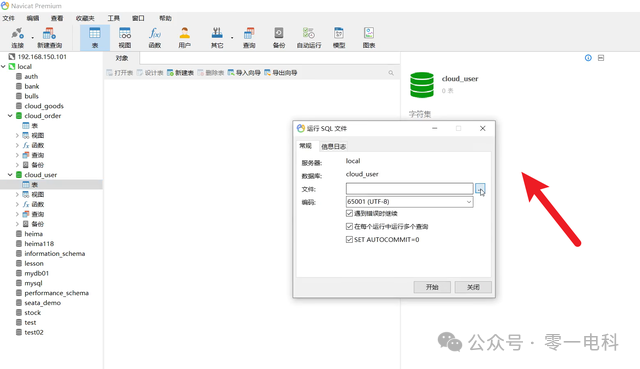Click the 开始 (Start) button
The image size is (640, 369).
(x=432, y=287)
